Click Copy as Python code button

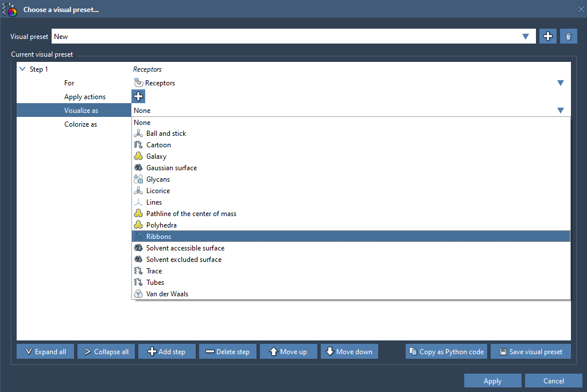click(x=446, y=352)
